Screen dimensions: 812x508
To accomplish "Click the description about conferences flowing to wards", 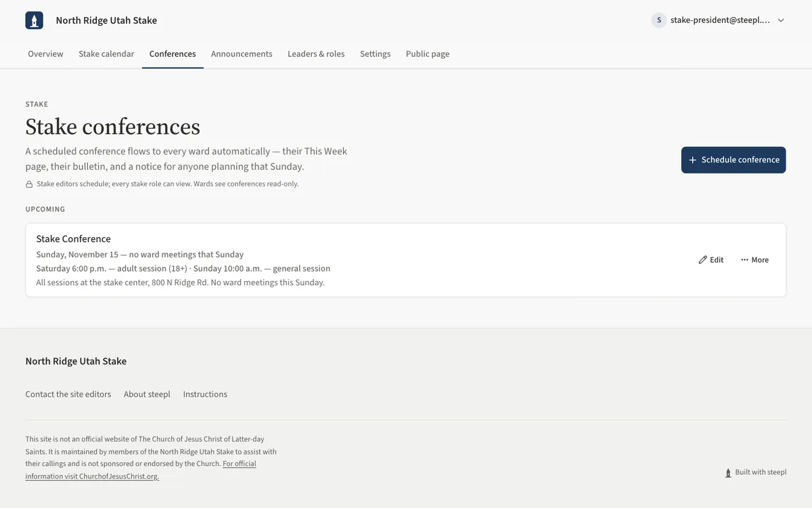I will [186, 158].
